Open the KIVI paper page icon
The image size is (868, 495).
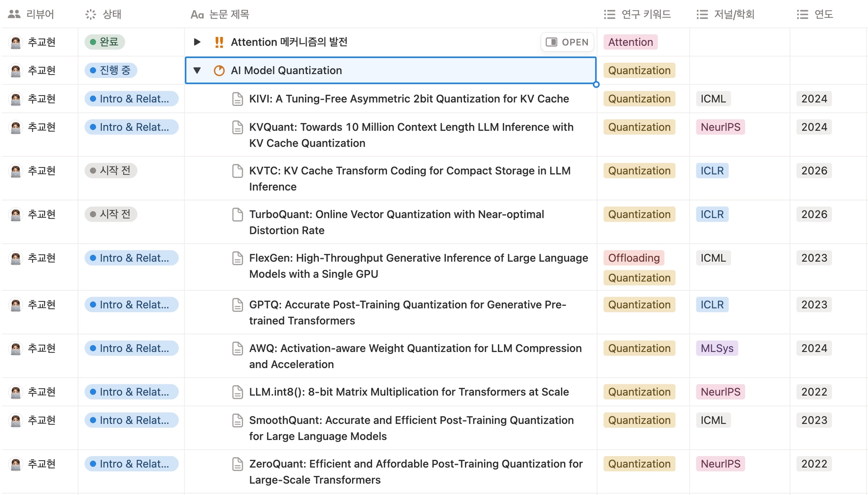pyautogui.click(x=237, y=99)
